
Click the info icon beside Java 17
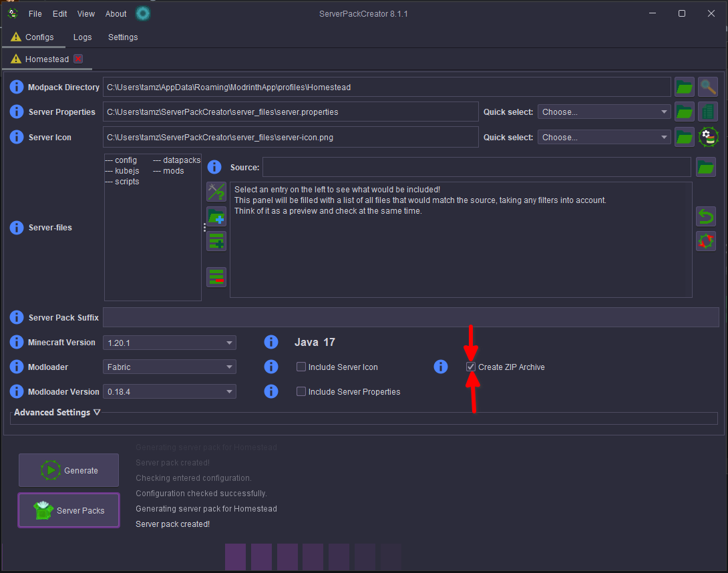point(271,342)
